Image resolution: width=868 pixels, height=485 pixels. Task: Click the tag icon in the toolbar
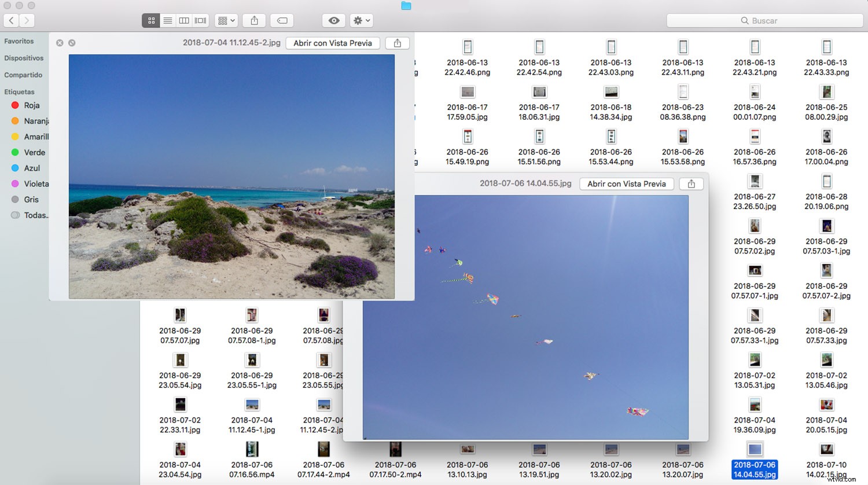[282, 20]
